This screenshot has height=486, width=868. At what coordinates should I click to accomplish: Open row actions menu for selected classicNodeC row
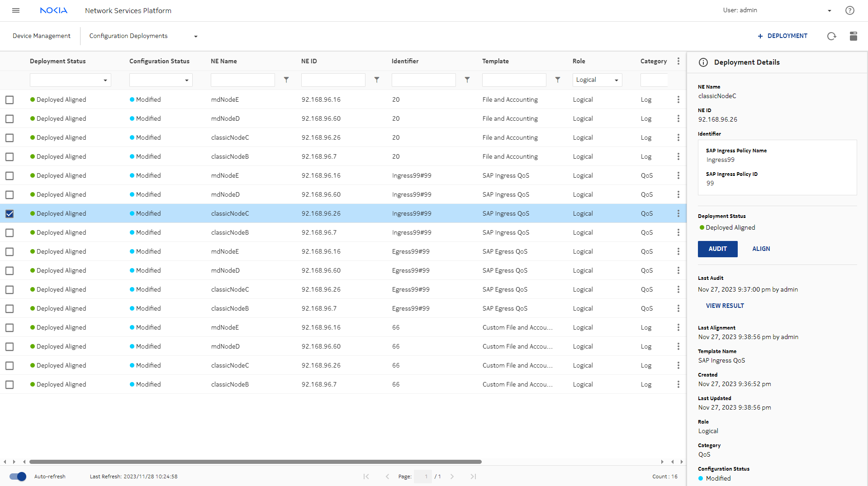coord(678,213)
